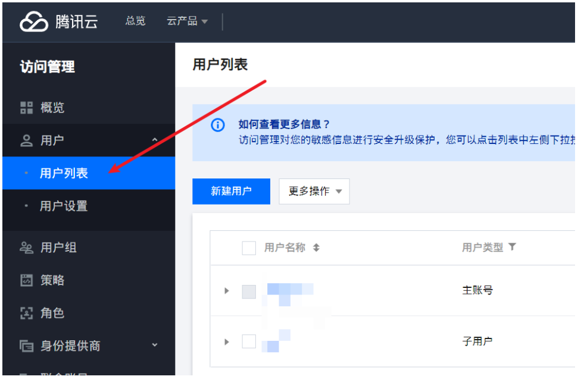Click the 用户 person icon
Screen dimensions: 581x392
tap(26, 140)
